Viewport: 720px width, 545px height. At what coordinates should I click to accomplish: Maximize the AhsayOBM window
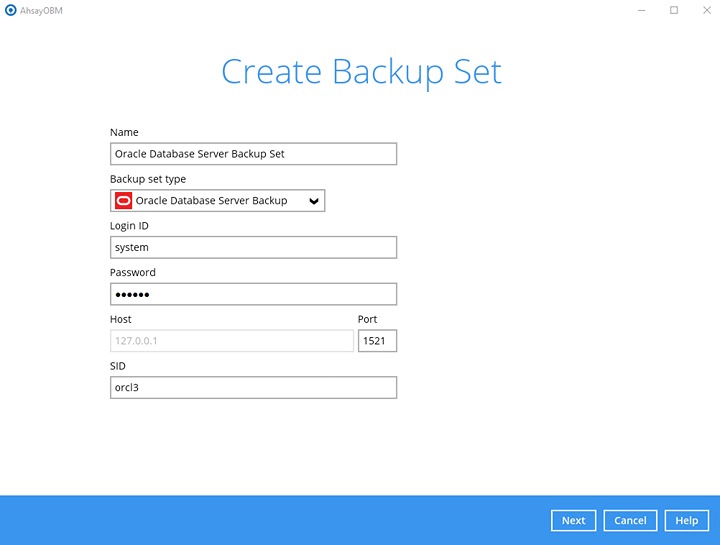point(673,10)
